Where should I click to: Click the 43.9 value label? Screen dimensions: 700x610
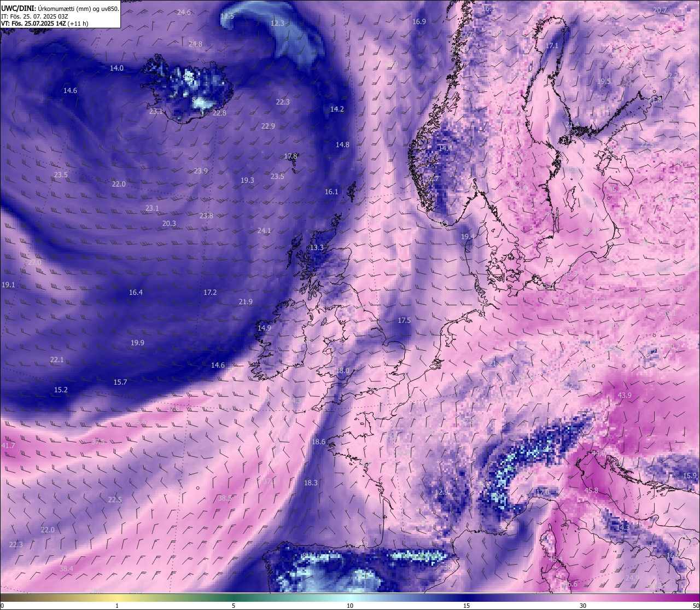point(625,395)
